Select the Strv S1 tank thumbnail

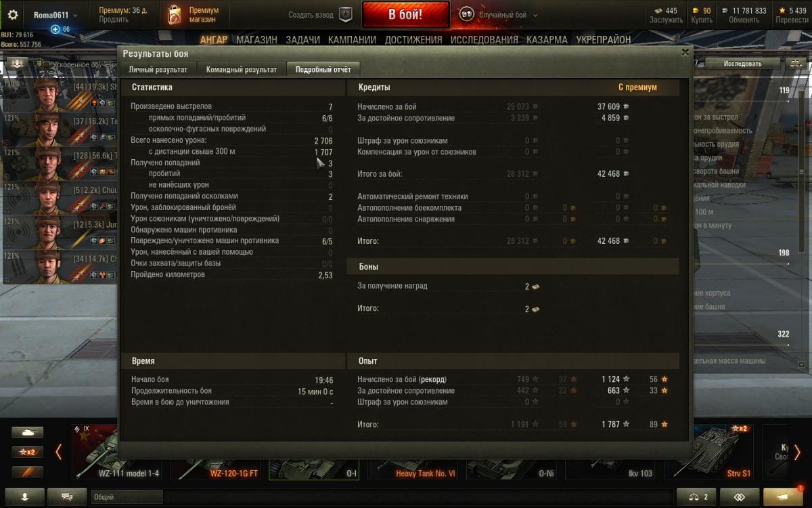[x=713, y=452]
